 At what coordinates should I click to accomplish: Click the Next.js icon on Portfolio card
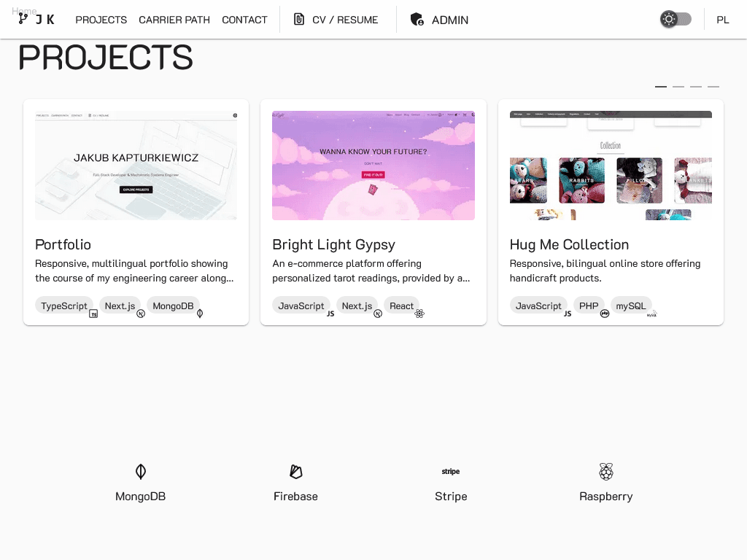coord(141,314)
